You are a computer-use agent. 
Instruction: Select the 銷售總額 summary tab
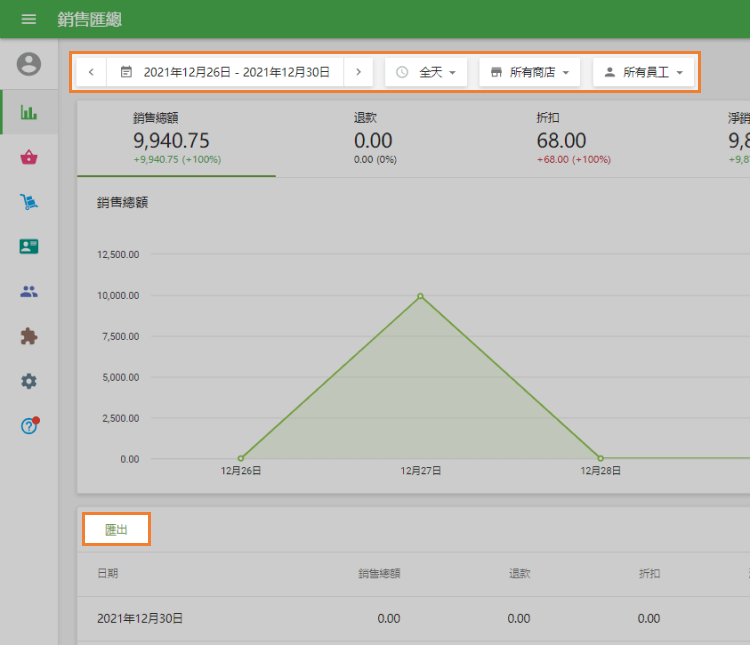coord(176,139)
